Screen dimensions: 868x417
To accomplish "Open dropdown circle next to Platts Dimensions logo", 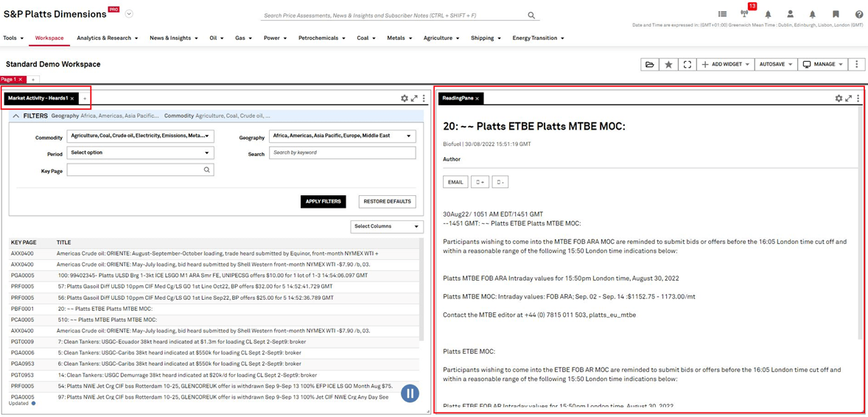I will (x=129, y=14).
